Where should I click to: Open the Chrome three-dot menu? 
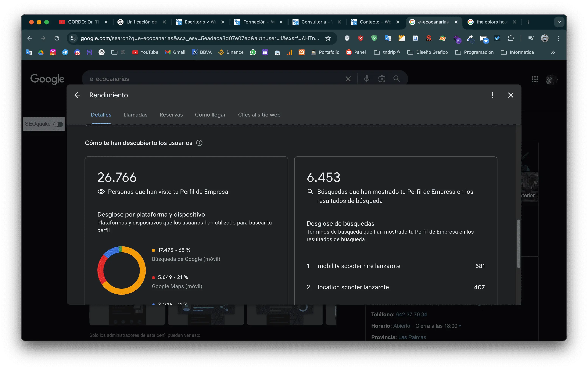click(x=558, y=38)
